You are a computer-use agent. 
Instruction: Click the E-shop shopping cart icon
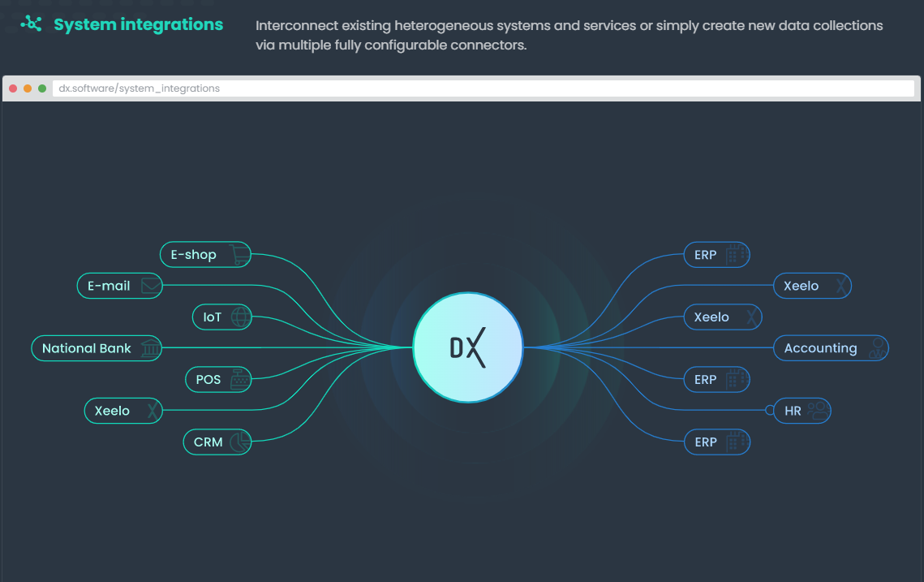click(239, 254)
